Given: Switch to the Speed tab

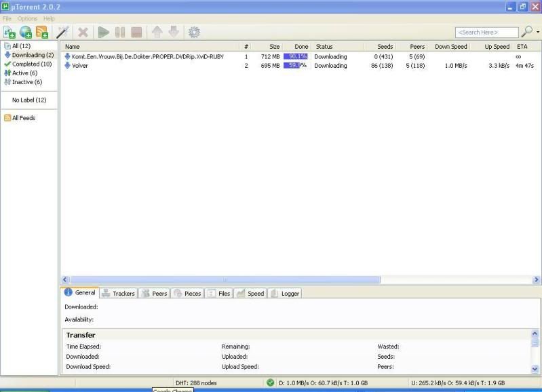Looking at the screenshot, I should 250,294.
